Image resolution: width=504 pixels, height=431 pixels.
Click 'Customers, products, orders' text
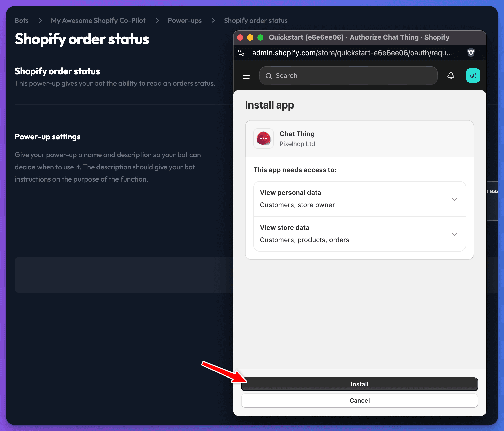[304, 240]
